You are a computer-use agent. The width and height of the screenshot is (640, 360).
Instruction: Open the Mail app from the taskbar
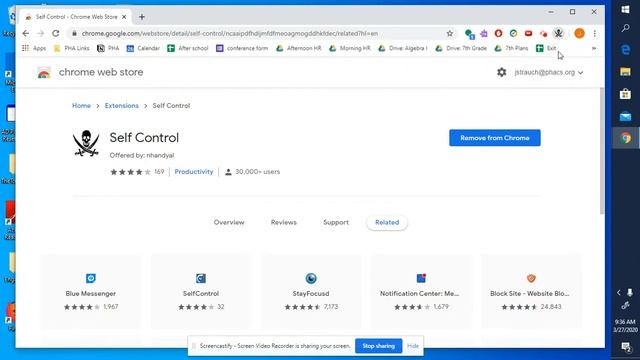[x=625, y=117]
